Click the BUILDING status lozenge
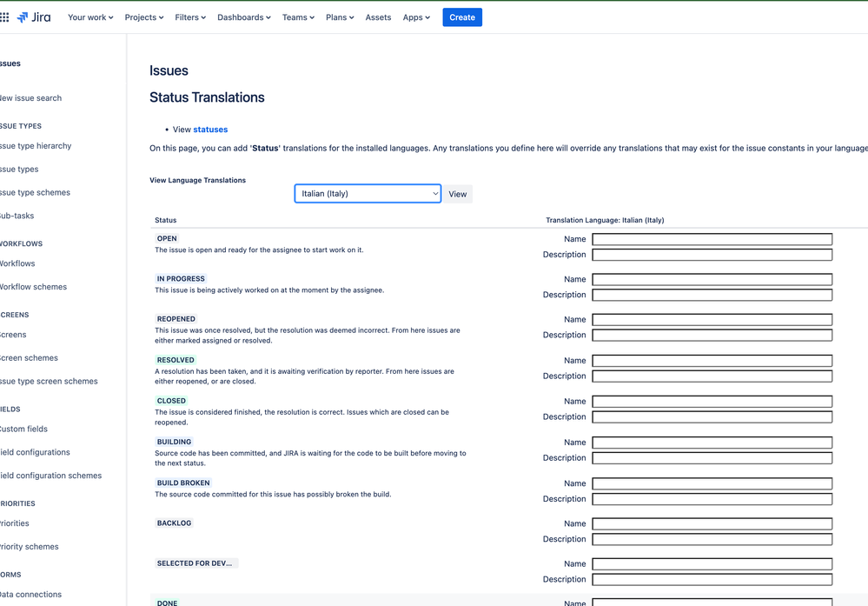The height and width of the screenshot is (606, 868). pyautogui.click(x=174, y=442)
